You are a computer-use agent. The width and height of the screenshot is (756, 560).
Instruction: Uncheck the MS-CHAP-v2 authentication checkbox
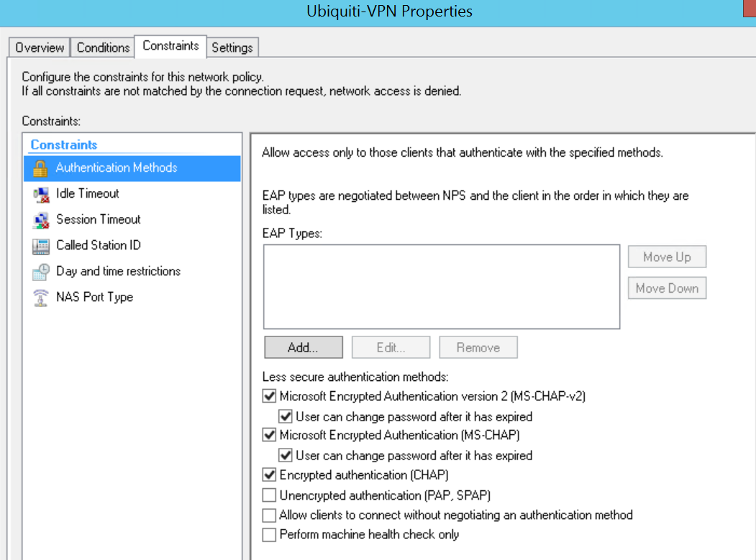click(269, 396)
